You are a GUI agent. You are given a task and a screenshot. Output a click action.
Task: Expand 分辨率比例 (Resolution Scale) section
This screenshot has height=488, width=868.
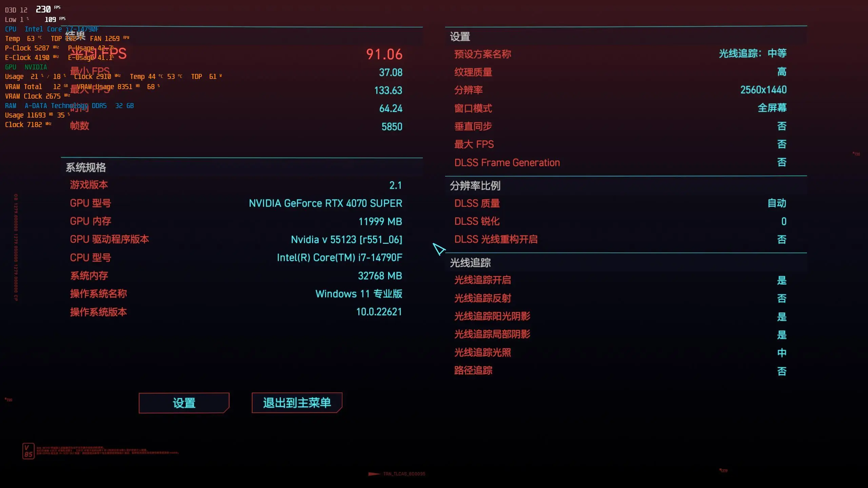[475, 185]
